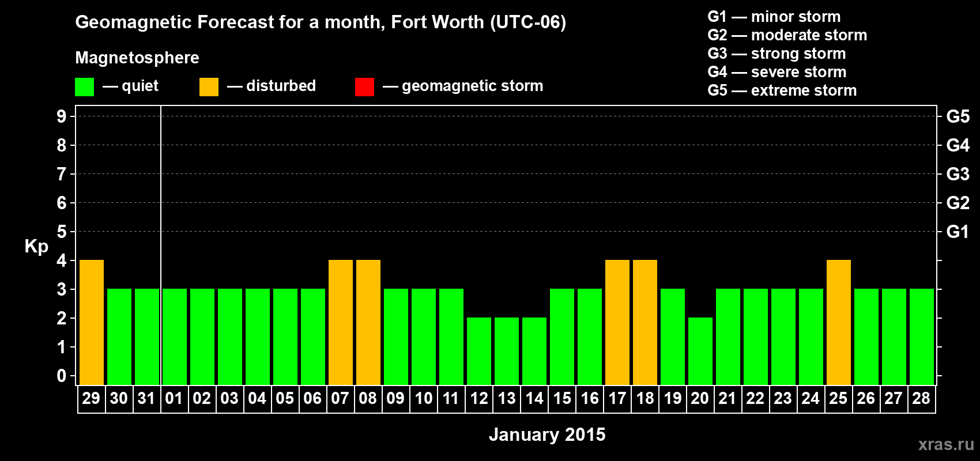
Task: Select the green bar for day 12
Action: [x=479, y=351]
